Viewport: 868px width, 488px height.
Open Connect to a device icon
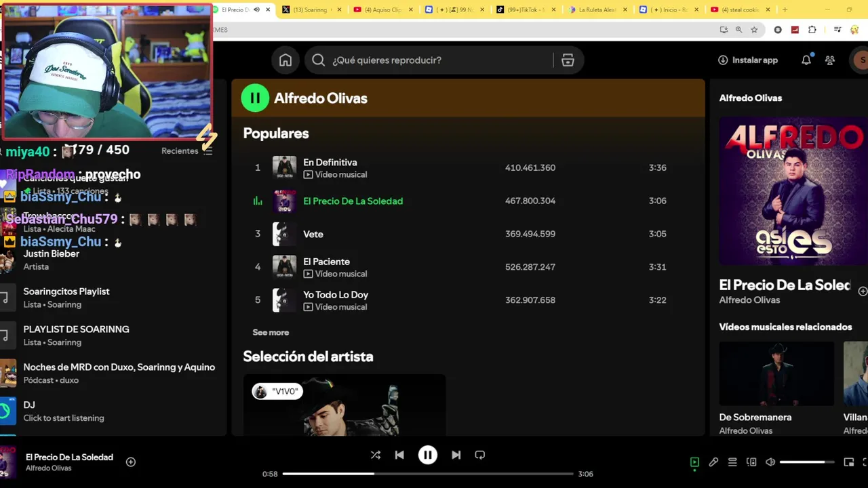(x=751, y=462)
